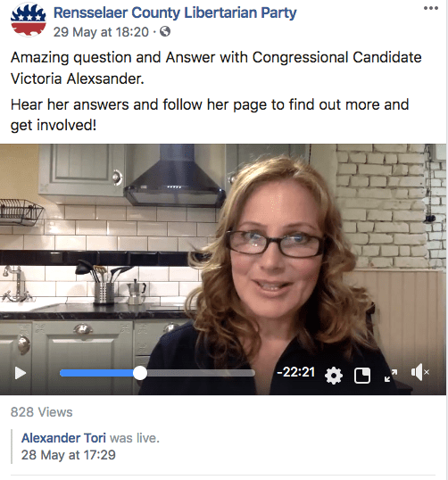Seek to the gray unplayed part of timeline

[x=201, y=373]
